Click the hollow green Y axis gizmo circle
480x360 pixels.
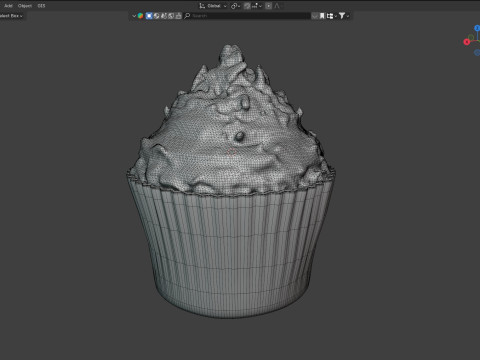click(x=471, y=37)
